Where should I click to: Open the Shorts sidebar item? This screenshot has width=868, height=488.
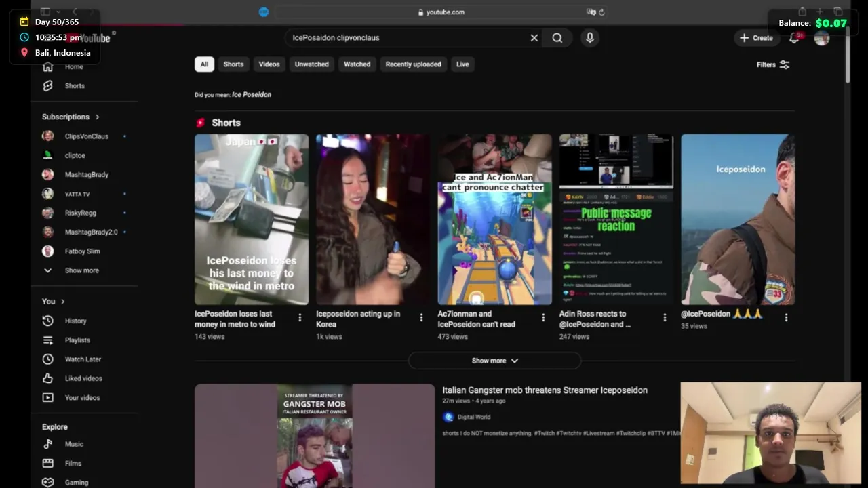(75, 86)
